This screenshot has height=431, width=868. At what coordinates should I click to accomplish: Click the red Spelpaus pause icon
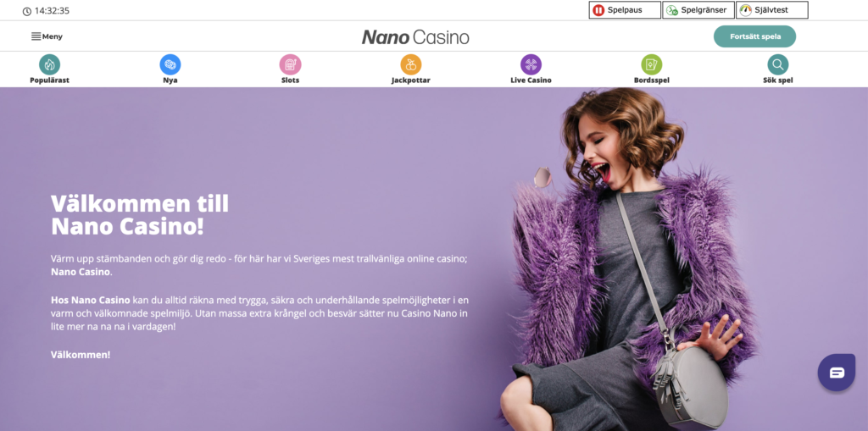tap(598, 10)
